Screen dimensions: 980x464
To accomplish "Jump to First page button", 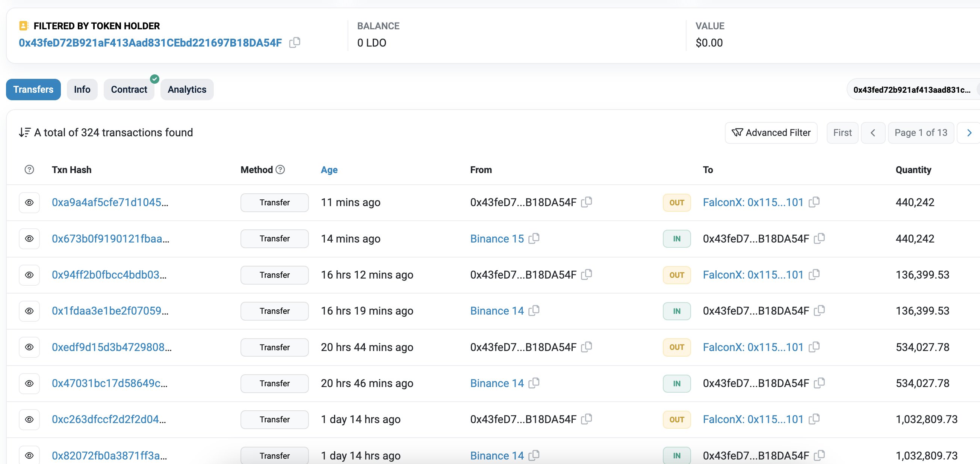I will 843,133.
